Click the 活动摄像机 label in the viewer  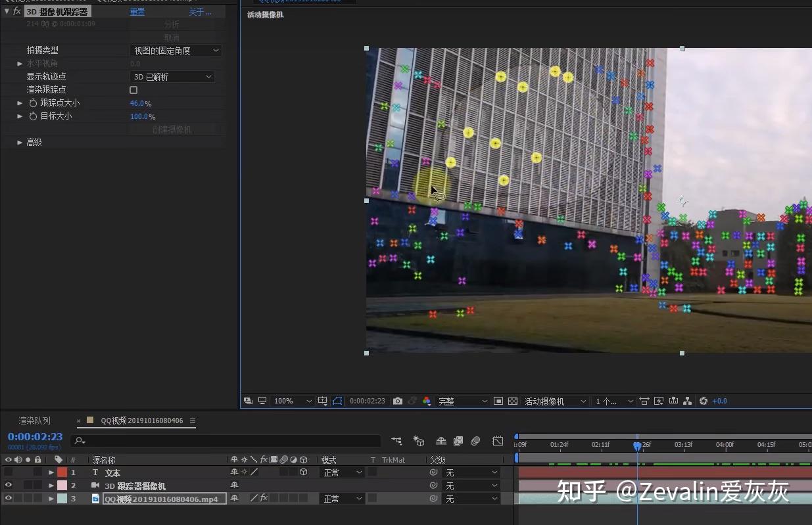tap(265, 14)
